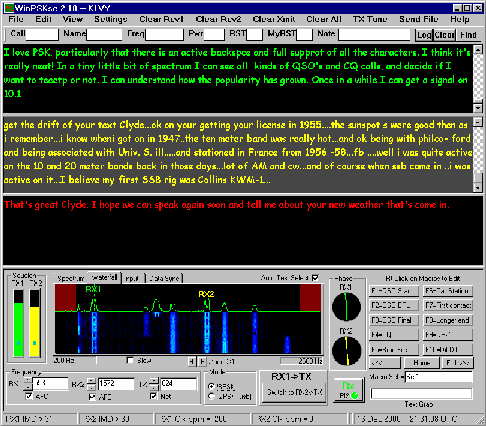Click the yellow RX2 marker in waterfall
Image resolution: width=486 pixels, height=426 pixels.
pos(206,294)
